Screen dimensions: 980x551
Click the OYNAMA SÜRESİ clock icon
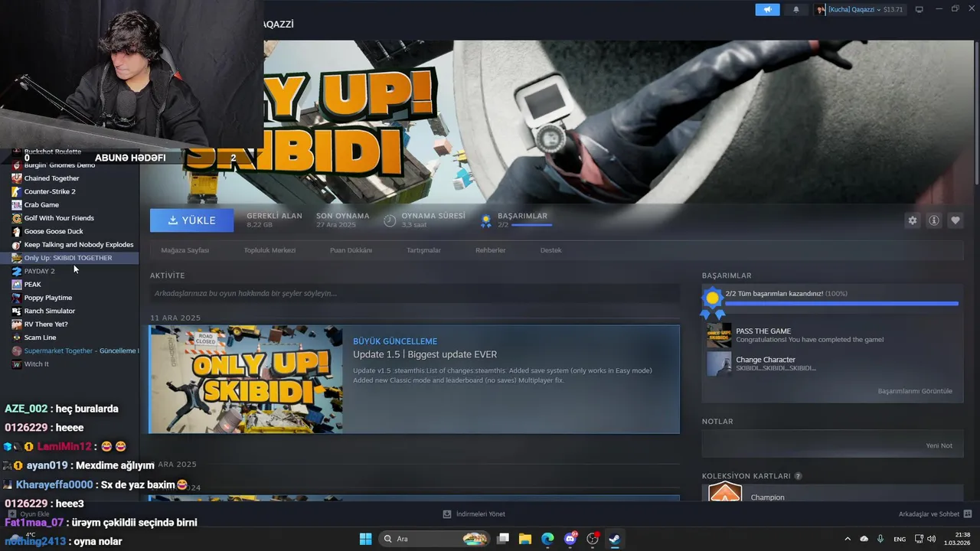tap(390, 220)
